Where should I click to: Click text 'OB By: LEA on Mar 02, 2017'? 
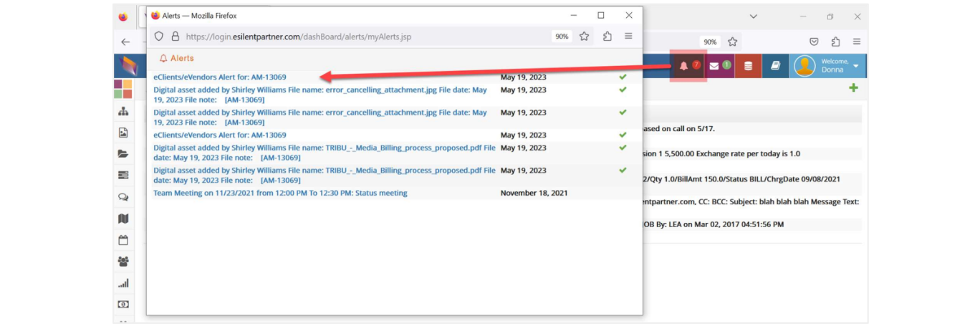pyautogui.click(x=692, y=224)
